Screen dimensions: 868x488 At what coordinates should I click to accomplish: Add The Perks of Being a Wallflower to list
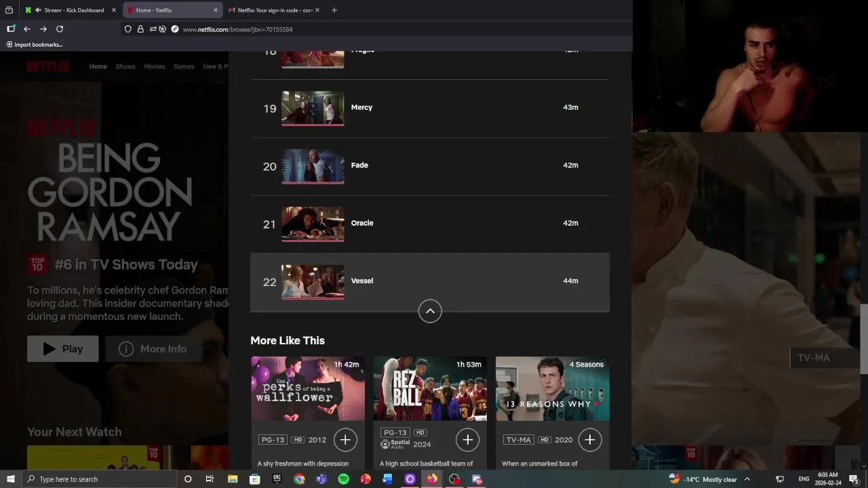pyautogui.click(x=345, y=440)
